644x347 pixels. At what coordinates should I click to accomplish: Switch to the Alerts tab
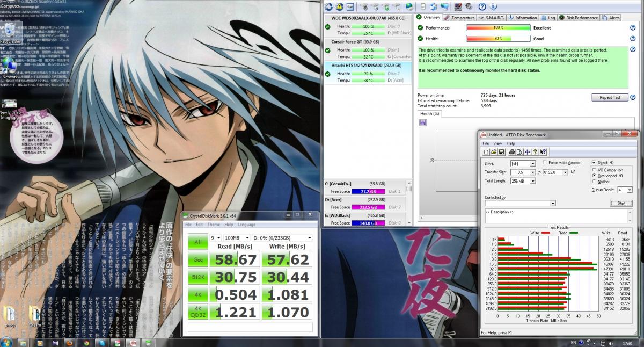point(611,18)
